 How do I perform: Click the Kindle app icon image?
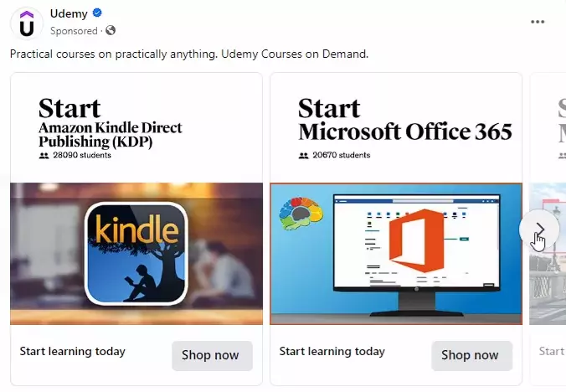coord(136,254)
